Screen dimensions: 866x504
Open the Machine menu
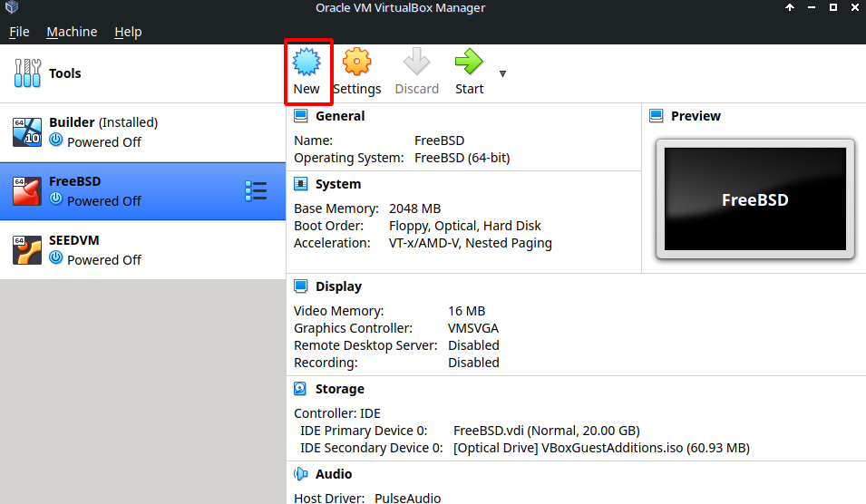click(x=72, y=32)
